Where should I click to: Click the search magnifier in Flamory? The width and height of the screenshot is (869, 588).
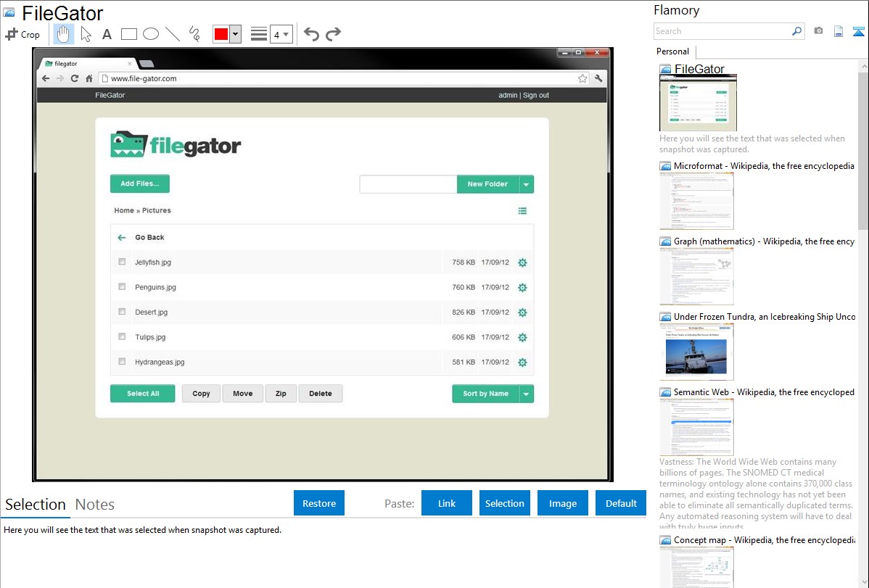(x=797, y=31)
